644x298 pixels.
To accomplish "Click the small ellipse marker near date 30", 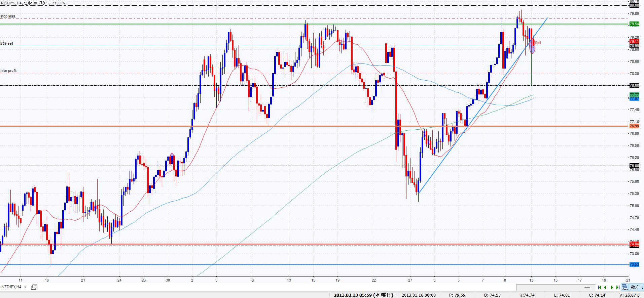I will (x=172, y=156).
